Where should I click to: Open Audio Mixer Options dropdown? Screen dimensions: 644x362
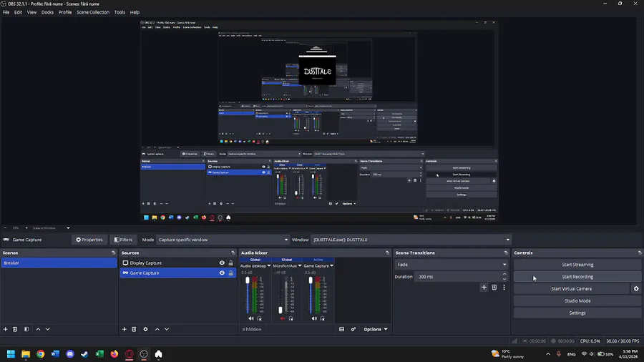coord(376,329)
